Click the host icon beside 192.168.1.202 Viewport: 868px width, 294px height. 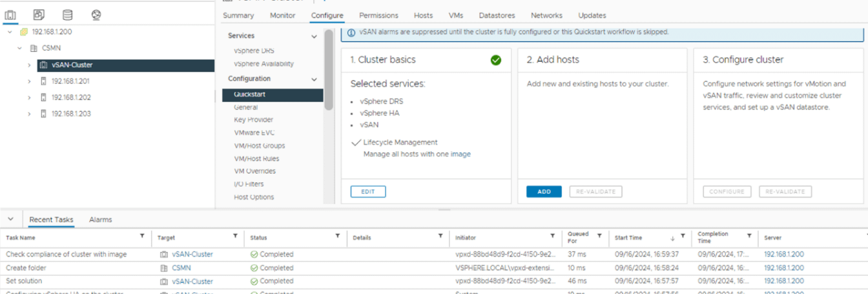43,98
